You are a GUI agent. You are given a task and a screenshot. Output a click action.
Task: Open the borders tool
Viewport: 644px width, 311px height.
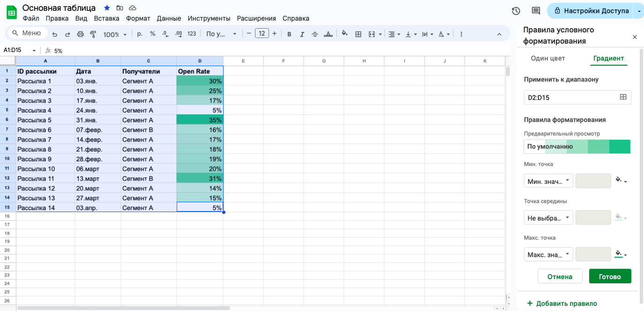tap(358, 34)
